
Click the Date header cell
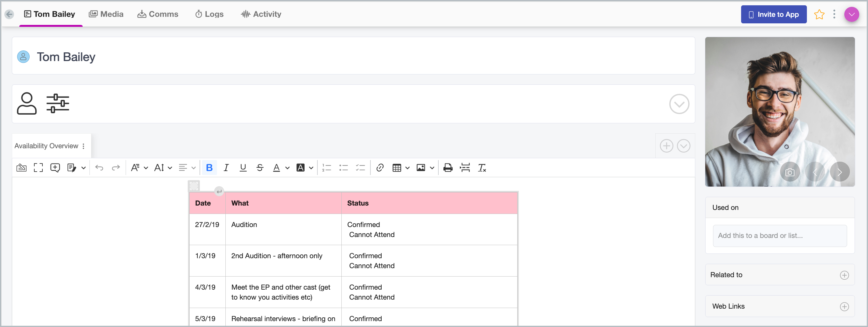(207, 203)
